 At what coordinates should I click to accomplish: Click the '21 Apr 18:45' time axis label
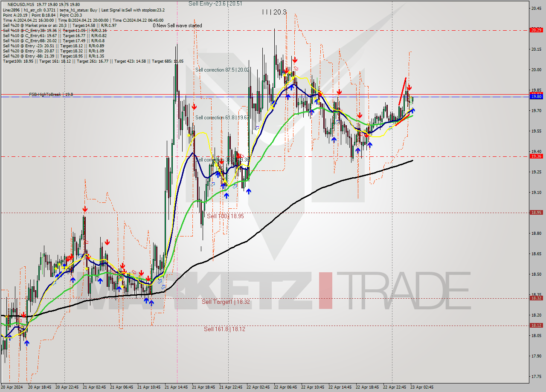(203, 387)
